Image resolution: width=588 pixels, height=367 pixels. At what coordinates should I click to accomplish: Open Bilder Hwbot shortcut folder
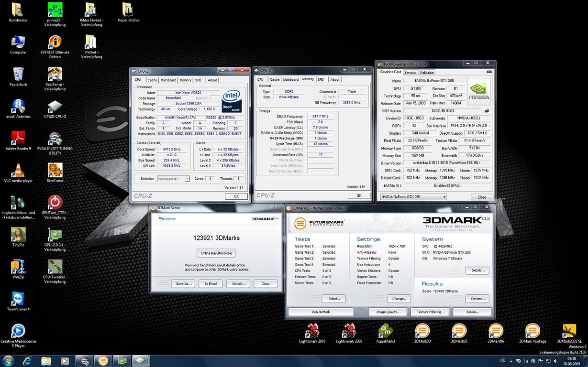click(x=91, y=10)
